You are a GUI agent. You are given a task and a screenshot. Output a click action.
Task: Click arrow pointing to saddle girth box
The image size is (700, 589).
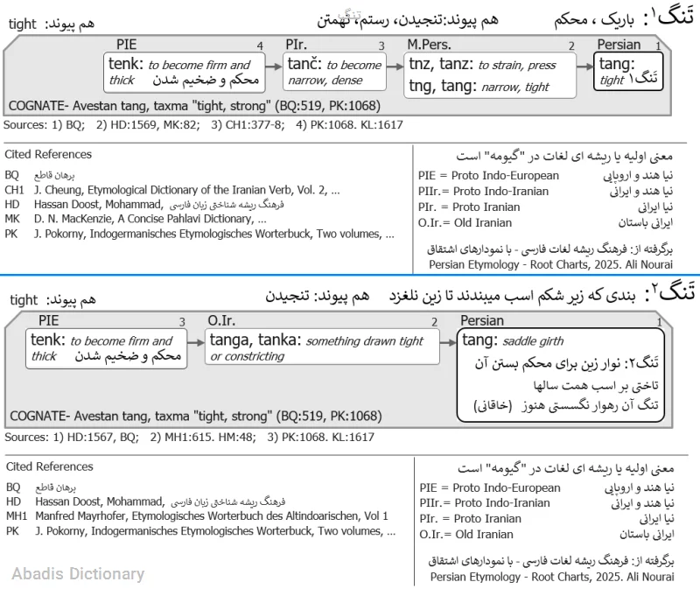(x=448, y=342)
